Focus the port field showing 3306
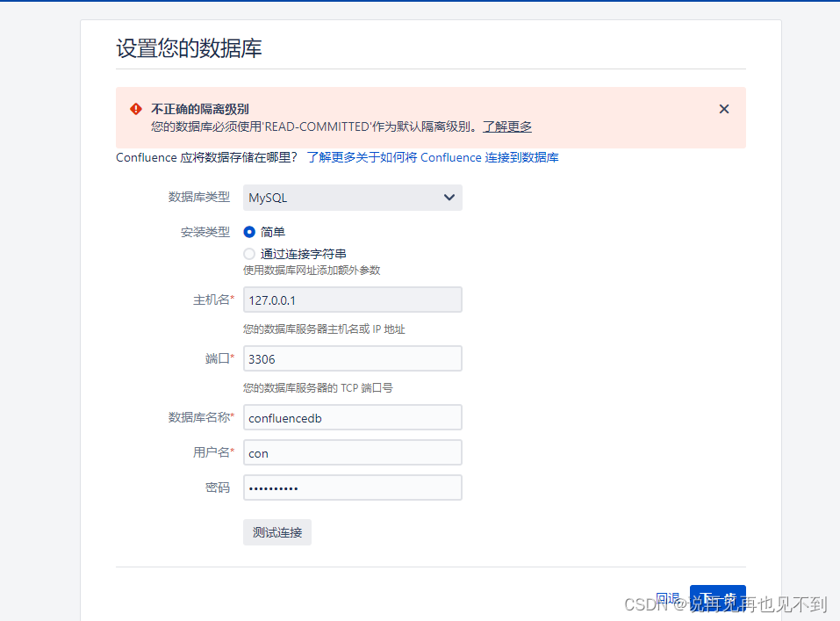The width and height of the screenshot is (840, 621). [353, 358]
